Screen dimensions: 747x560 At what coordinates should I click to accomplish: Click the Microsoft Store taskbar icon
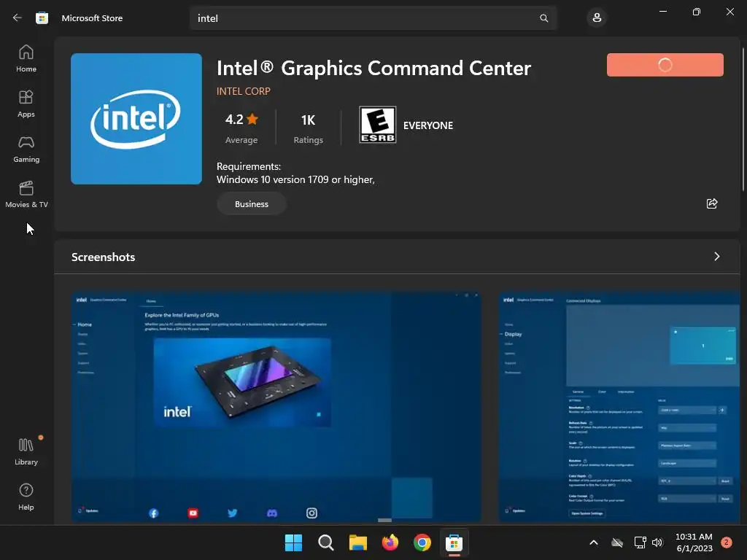pos(454,542)
